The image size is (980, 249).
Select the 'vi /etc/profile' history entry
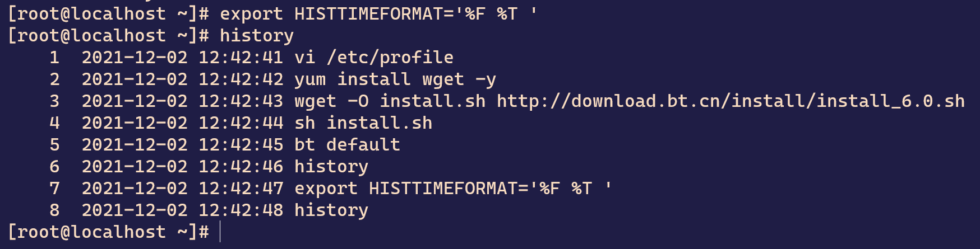click(x=374, y=57)
